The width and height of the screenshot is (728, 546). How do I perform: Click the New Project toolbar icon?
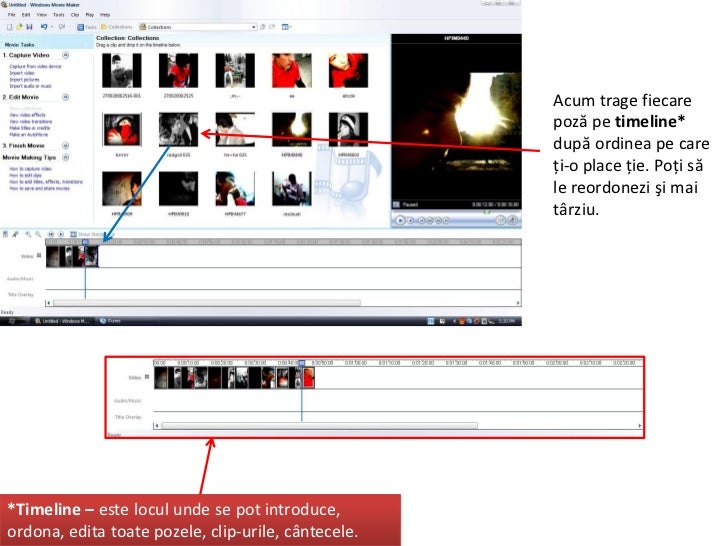9,27
